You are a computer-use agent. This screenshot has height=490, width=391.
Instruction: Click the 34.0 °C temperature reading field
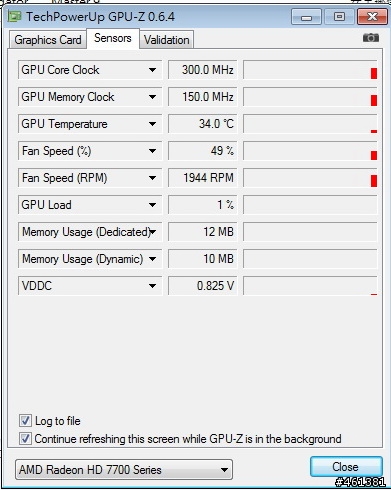point(202,124)
